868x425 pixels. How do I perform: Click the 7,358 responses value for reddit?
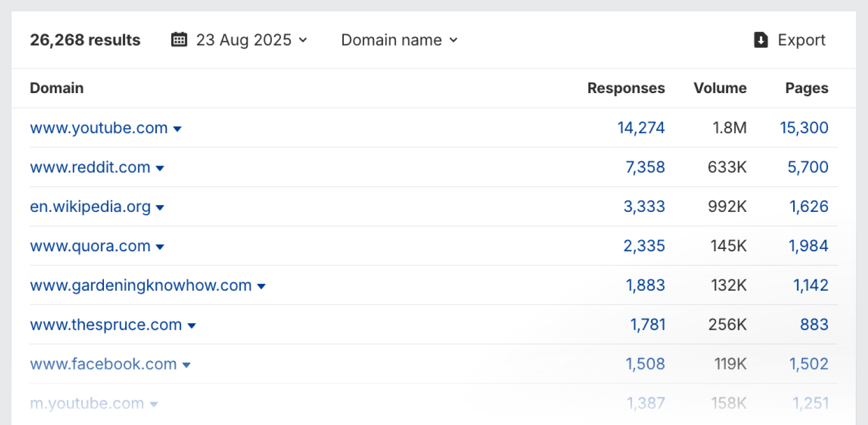click(x=645, y=167)
